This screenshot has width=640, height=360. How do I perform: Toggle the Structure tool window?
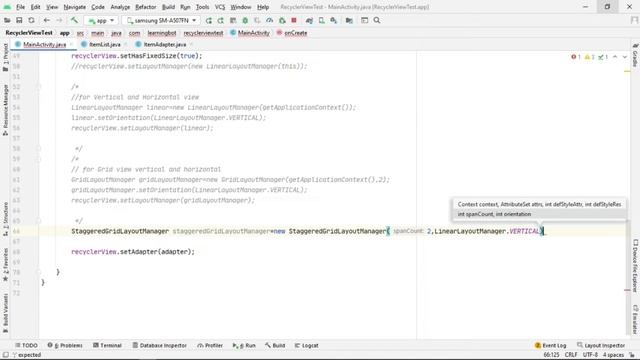5,219
